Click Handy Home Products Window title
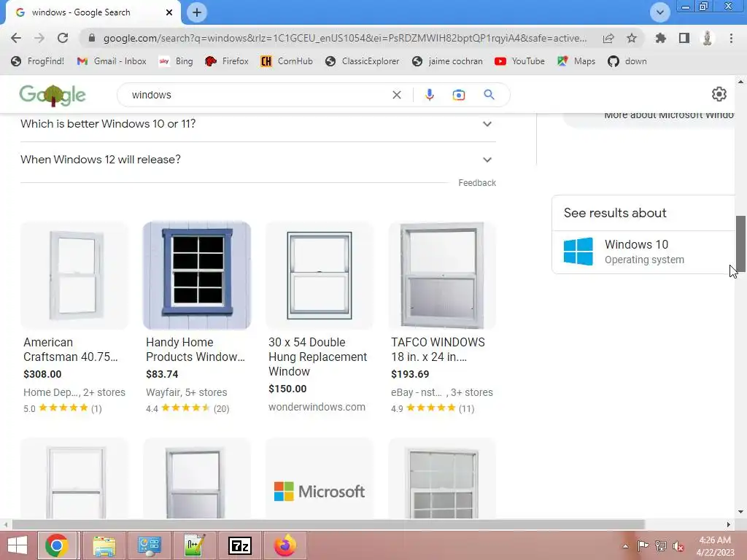747x560 pixels. coord(196,349)
